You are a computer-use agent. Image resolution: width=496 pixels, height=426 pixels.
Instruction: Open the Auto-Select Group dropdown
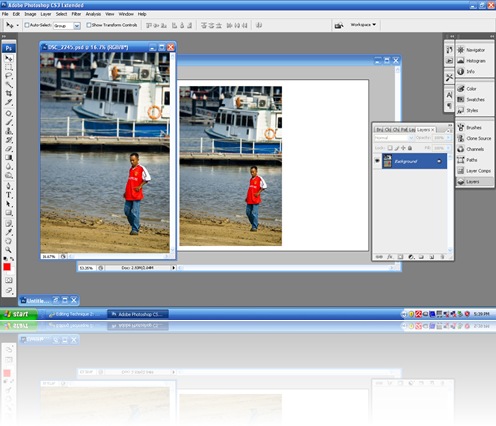point(77,26)
